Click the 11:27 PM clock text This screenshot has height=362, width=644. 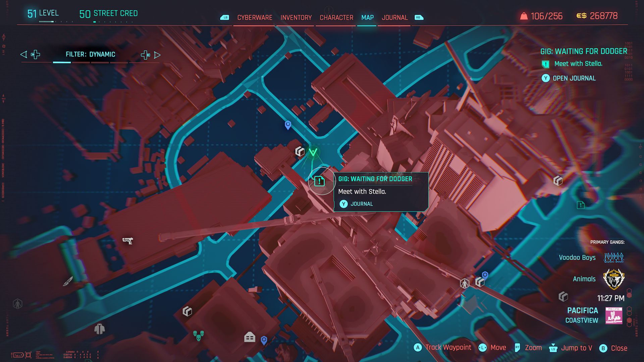[x=611, y=298]
